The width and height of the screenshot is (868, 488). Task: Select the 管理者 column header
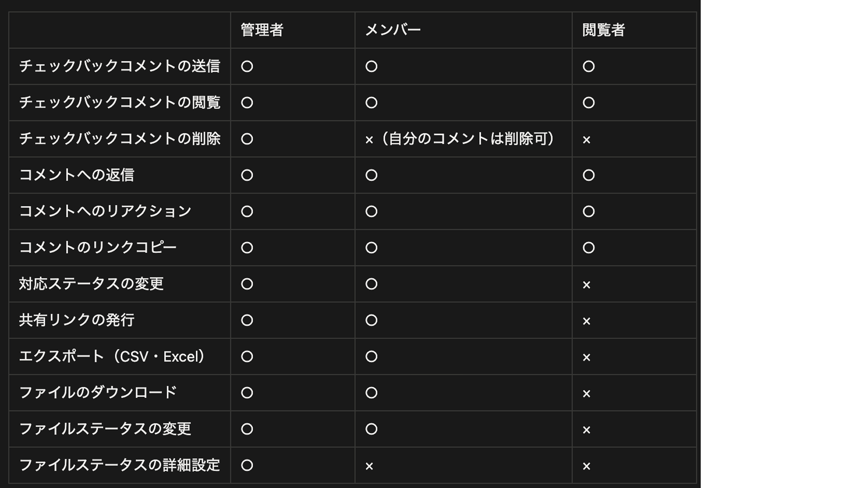pyautogui.click(x=262, y=30)
